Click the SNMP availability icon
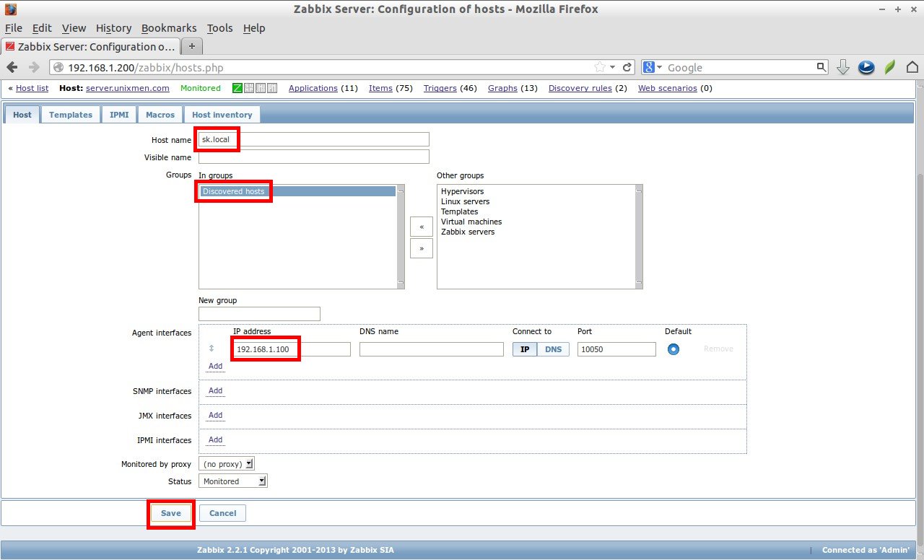The image size is (924, 560). 248,88
